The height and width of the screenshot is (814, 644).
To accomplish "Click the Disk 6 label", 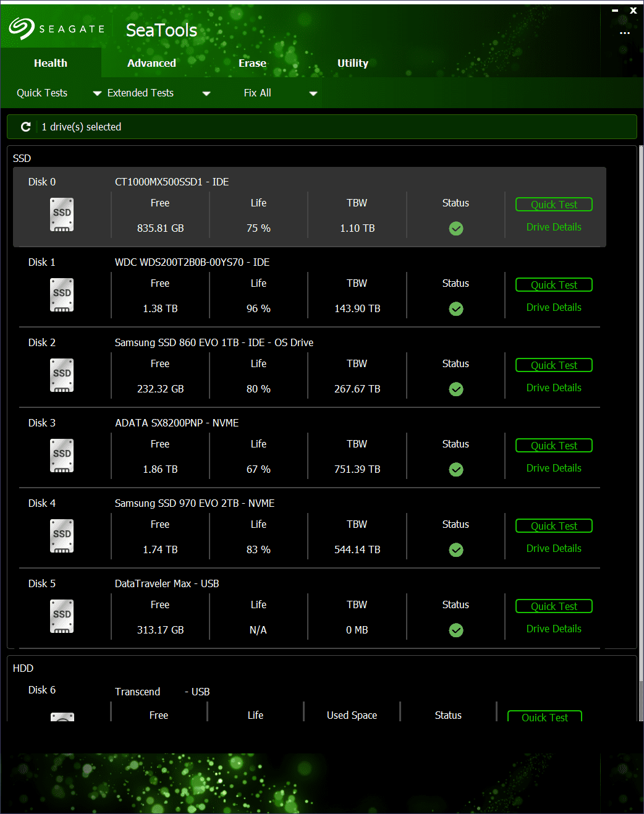I will click(42, 690).
